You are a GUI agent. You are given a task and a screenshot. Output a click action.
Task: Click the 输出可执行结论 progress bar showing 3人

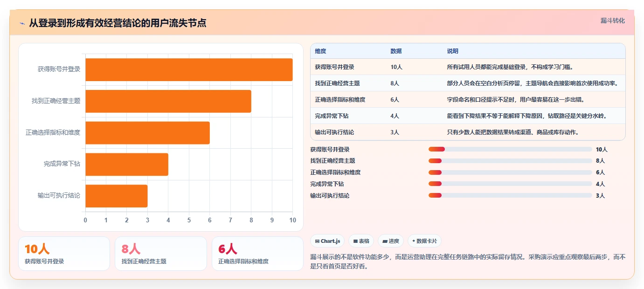[510, 196]
